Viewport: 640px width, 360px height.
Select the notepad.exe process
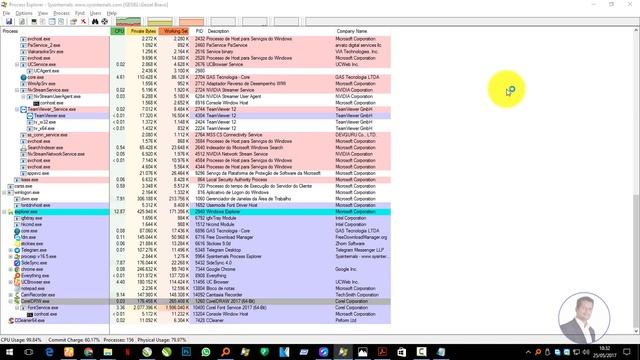pyautogui.click(x=33, y=289)
